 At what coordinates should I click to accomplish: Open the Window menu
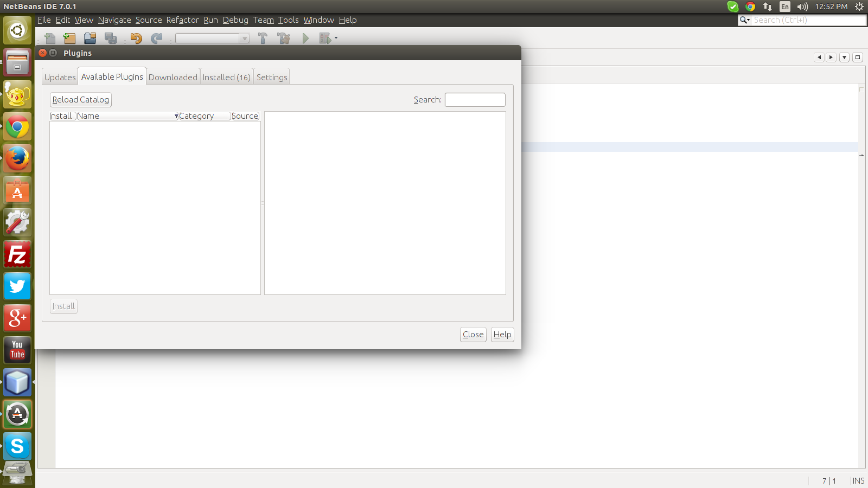click(x=319, y=20)
